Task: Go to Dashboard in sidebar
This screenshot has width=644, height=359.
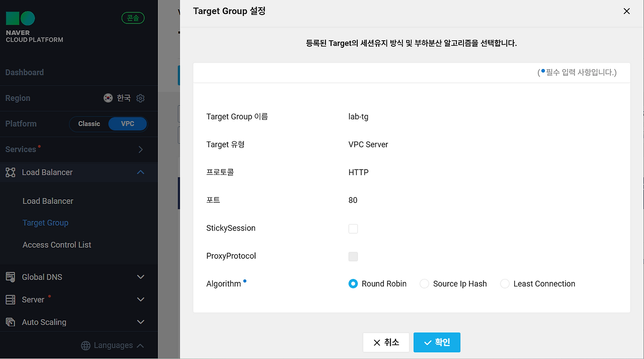Action: (25, 73)
